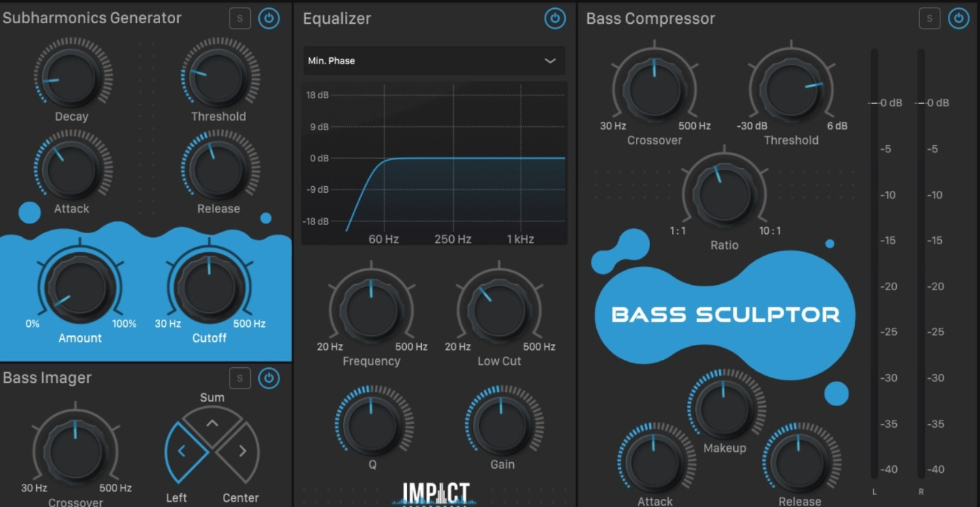This screenshot has width=980, height=507.
Task: Click the Equalizer Frequency knob
Action: point(371,309)
